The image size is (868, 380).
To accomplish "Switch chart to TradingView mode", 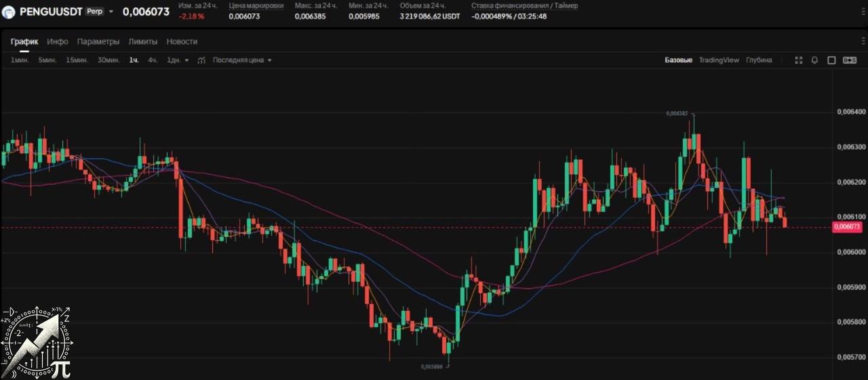I will [x=719, y=60].
